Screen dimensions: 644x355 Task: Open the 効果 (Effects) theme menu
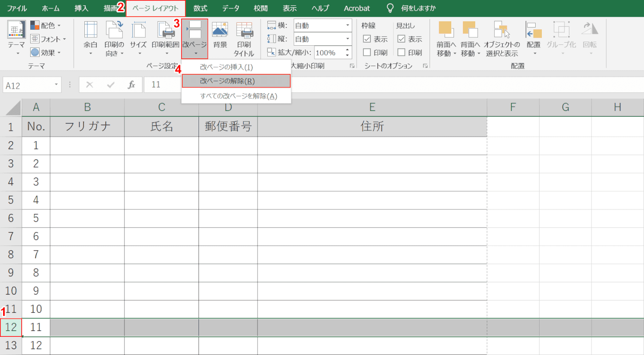[45, 52]
